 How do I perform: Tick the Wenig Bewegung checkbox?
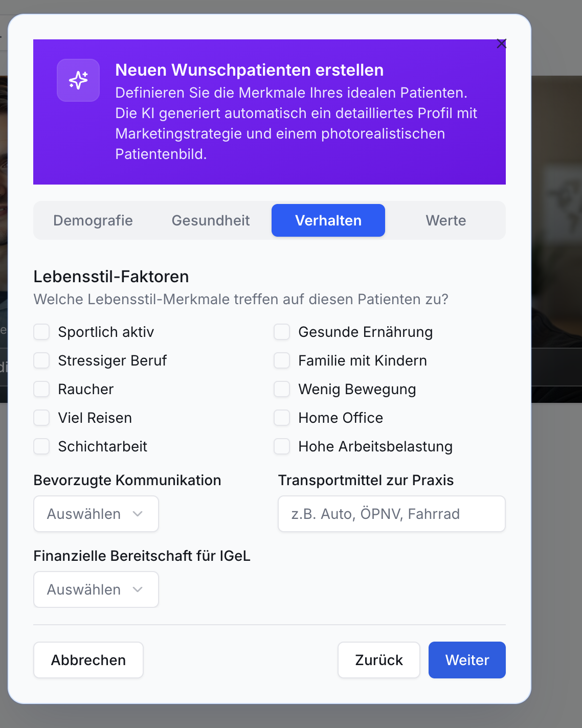282,389
